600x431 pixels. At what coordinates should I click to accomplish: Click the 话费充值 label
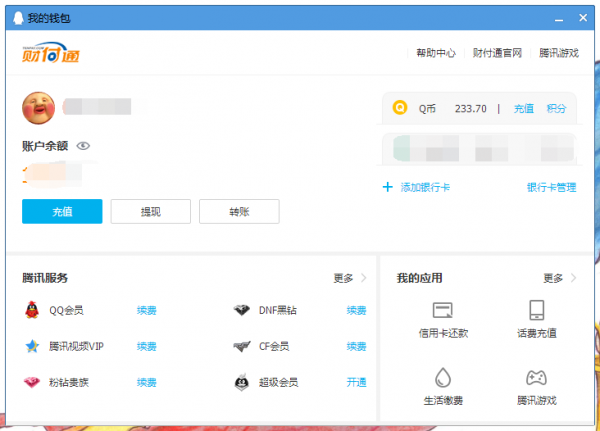536,333
